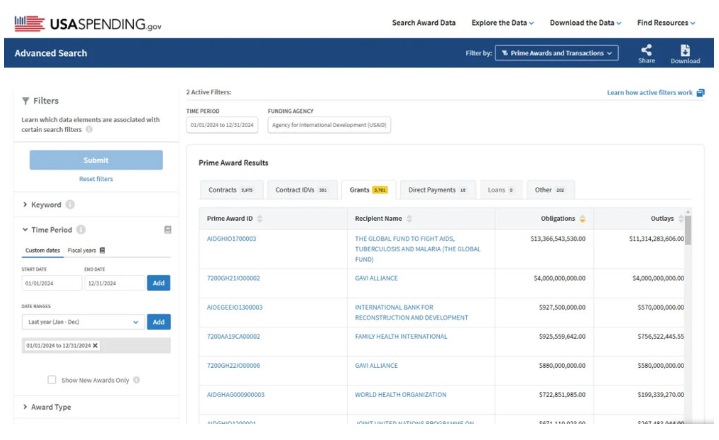This screenshot has height=440, width=719.
Task: Expand the Award Type filter section
Action: (x=25, y=407)
